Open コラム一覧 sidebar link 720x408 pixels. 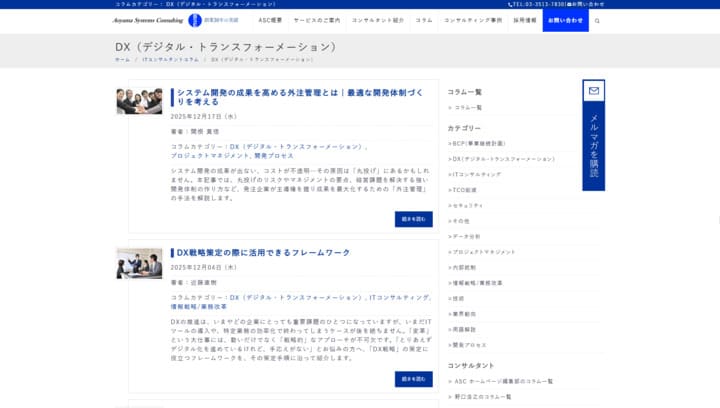[x=467, y=107]
